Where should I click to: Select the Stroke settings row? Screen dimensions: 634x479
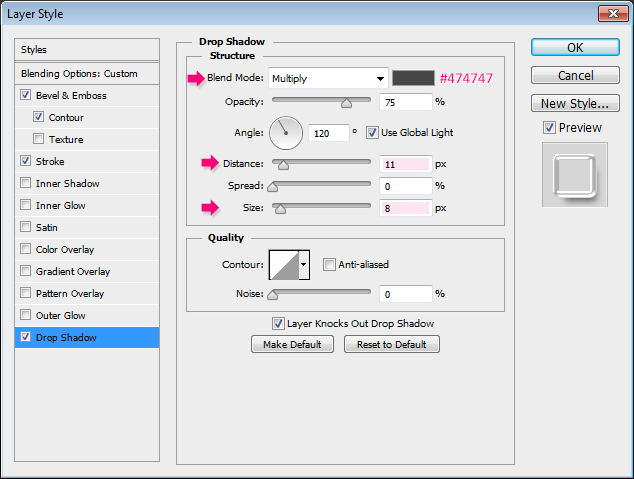[x=87, y=161]
